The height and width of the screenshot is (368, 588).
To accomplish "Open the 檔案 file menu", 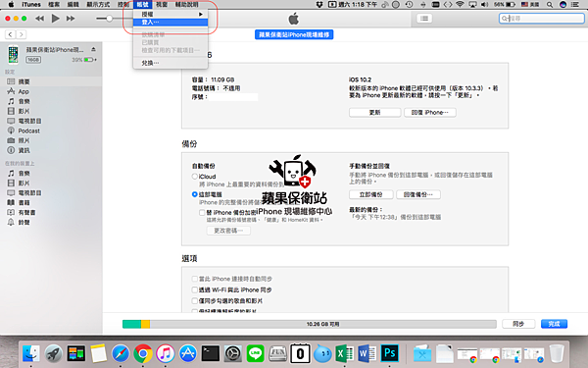I will [x=54, y=5].
